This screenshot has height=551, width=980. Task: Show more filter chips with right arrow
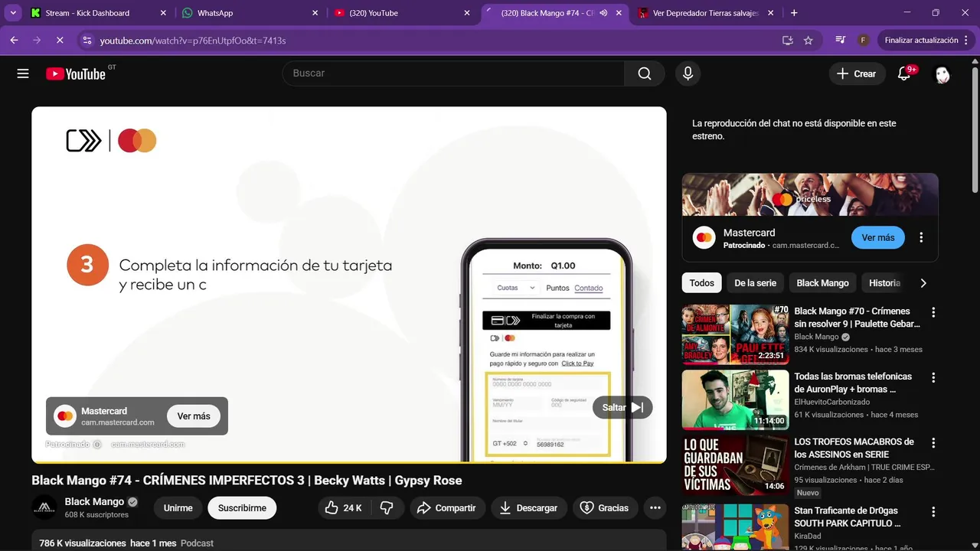[x=923, y=283]
